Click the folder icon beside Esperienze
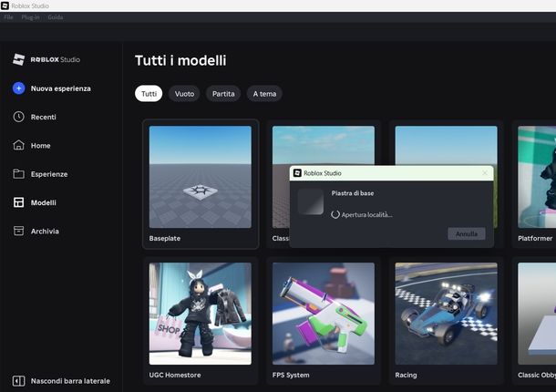 coord(18,174)
